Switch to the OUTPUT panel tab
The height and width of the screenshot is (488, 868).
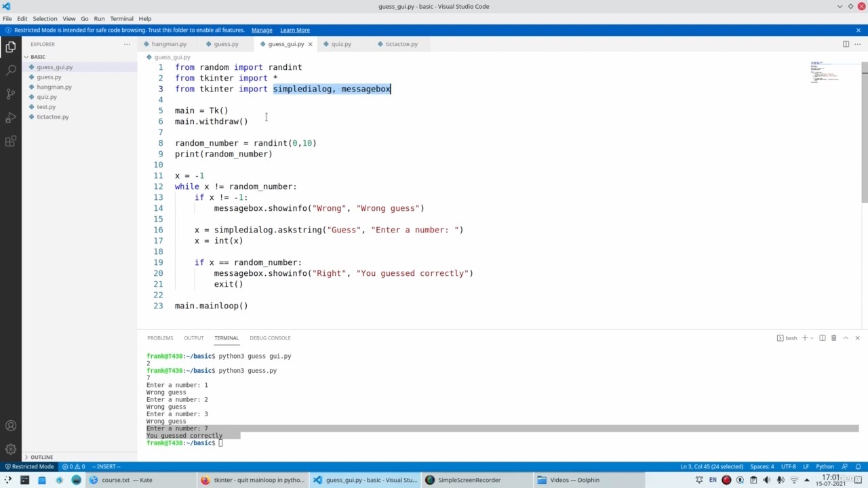pyautogui.click(x=193, y=338)
